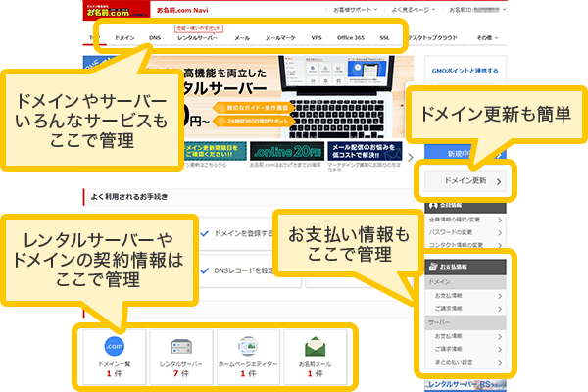Click the chevron on ドメイン更新 button
Viewport: 588px width, 392px height.
pos(499,182)
